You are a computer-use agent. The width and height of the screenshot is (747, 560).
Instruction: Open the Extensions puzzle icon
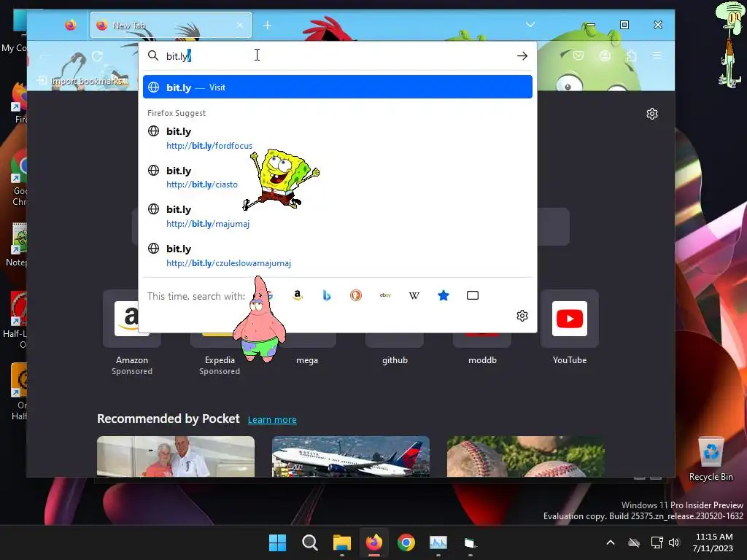click(631, 56)
